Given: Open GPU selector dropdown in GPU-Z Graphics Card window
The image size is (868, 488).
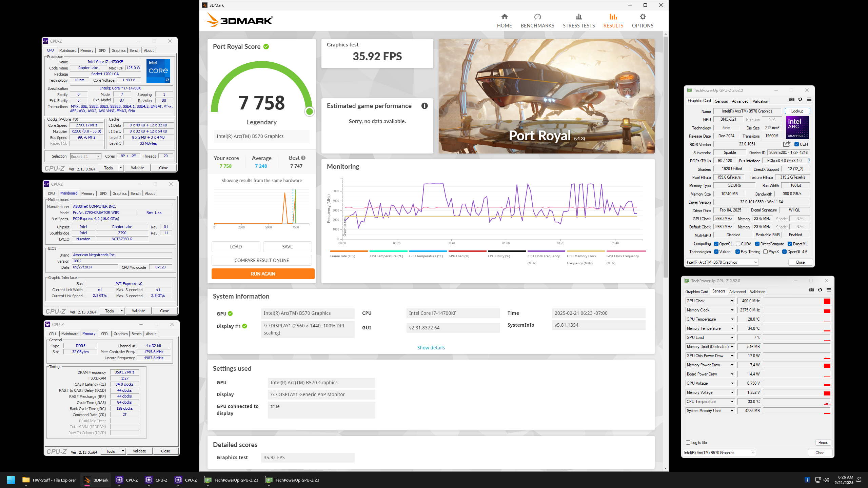Looking at the screenshot, I should [722, 262].
